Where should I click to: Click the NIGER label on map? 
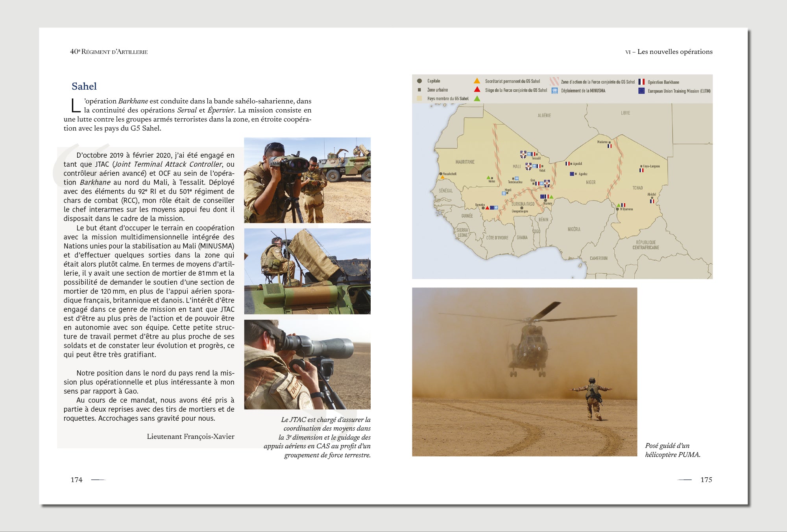(590, 182)
